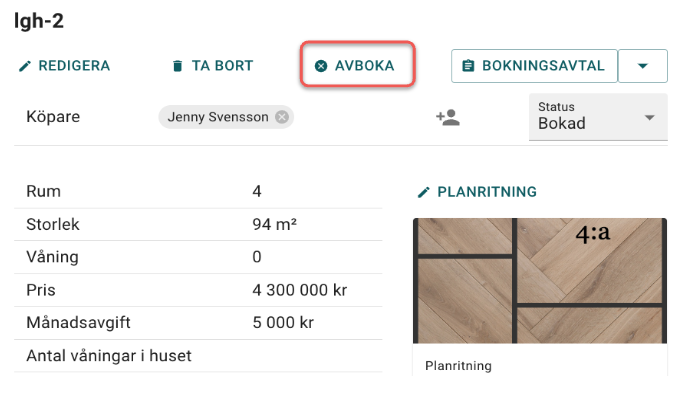Expand the arrow next to BOKNINGSAVTAL
Viewport: 685px width, 411px height.
(642, 66)
